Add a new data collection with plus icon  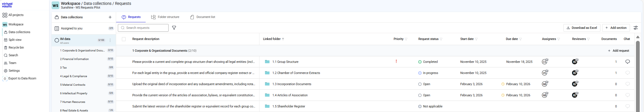pos(110,17)
